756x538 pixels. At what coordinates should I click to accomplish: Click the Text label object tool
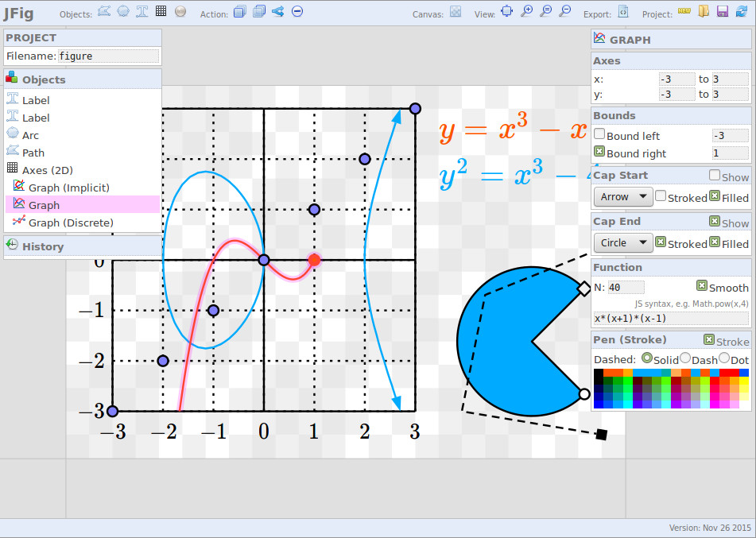142,11
